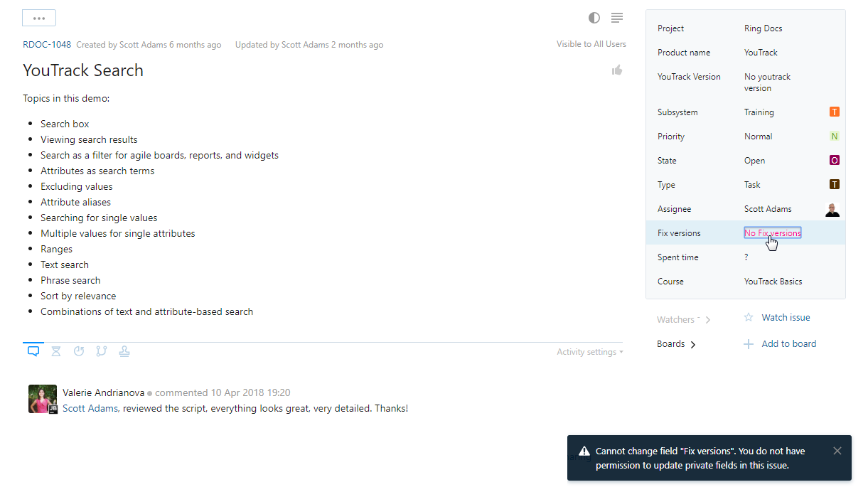Viewport: 868px width, 492px height.
Task: Dismiss the Fix versions permission error notification
Action: coord(837,451)
